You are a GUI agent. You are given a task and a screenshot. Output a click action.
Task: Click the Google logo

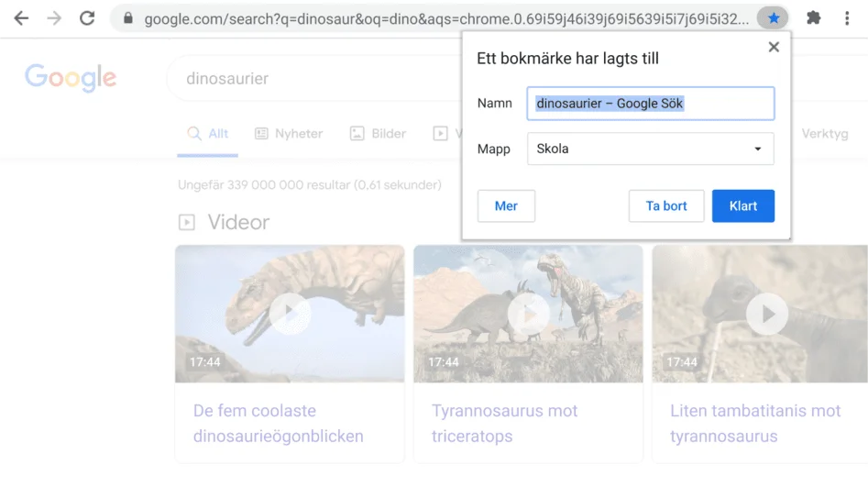[71, 78]
